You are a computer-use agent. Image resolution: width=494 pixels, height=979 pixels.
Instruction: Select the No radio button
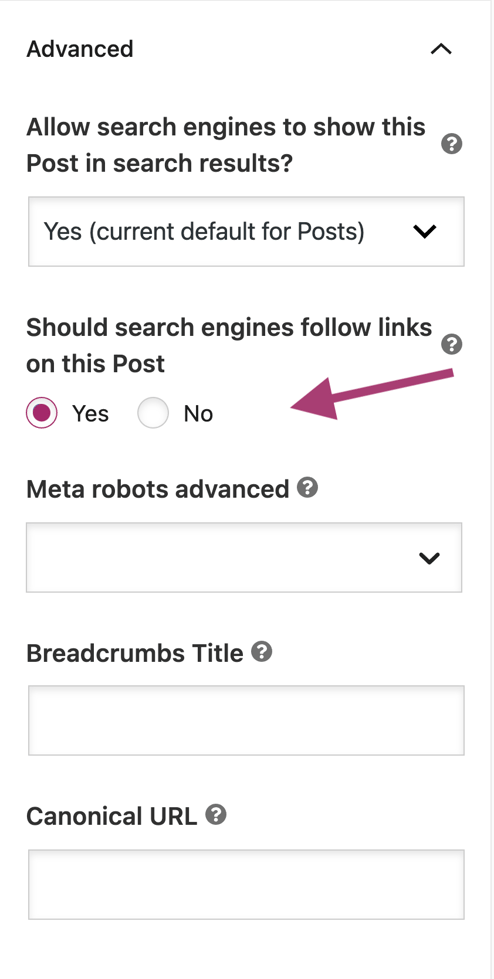[153, 413]
